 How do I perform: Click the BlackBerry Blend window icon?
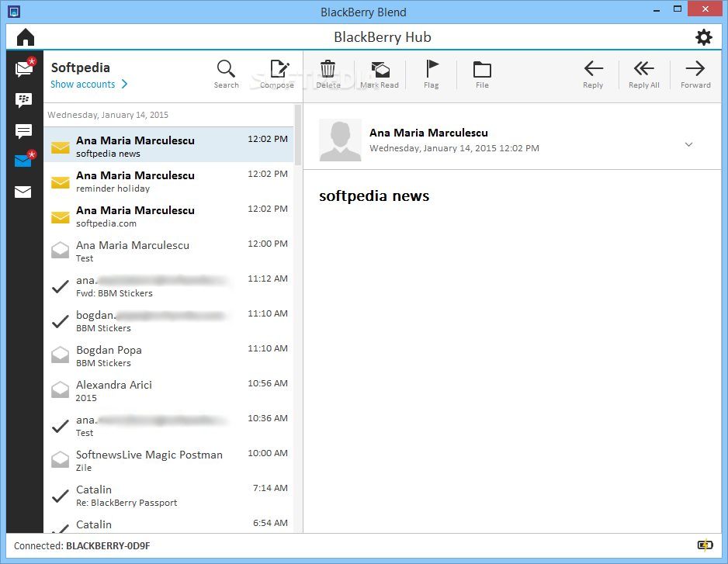coord(14,12)
